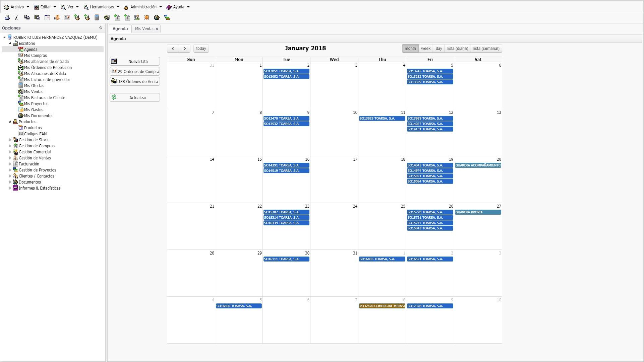Go to the next month

(185, 49)
